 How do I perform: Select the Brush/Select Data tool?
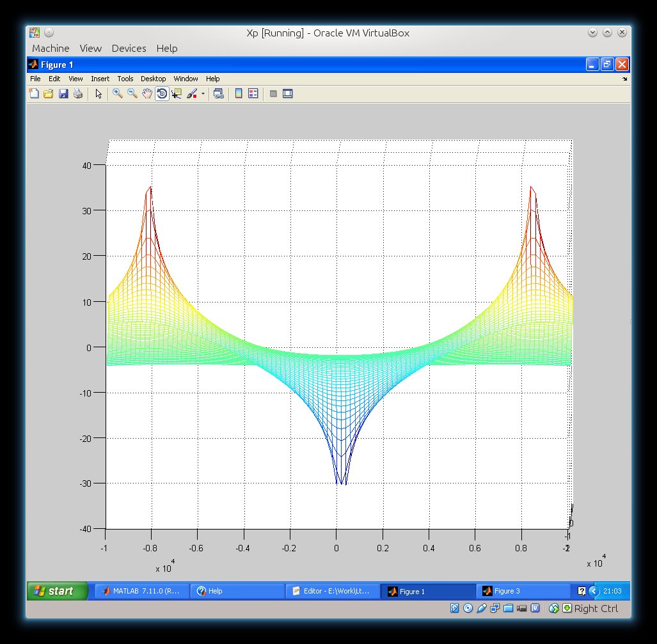click(x=192, y=93)
